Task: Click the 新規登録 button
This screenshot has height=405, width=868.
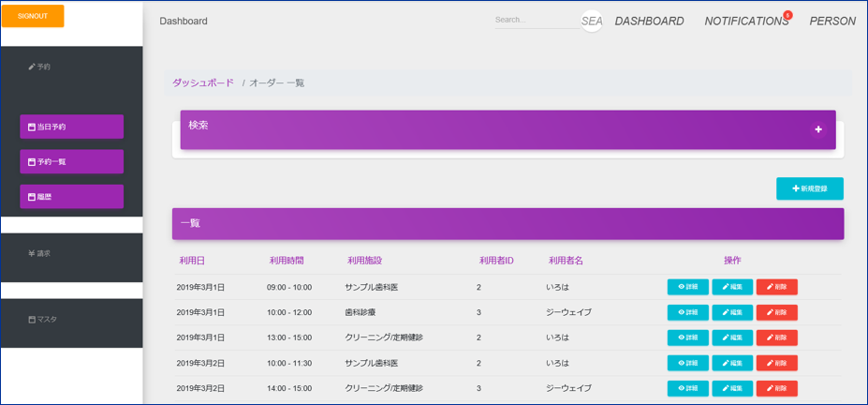Action: pos(809,188)
